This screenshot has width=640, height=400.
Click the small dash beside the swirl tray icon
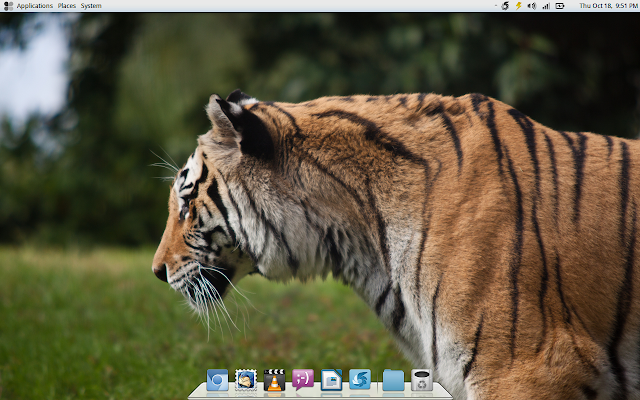[496, 6]
